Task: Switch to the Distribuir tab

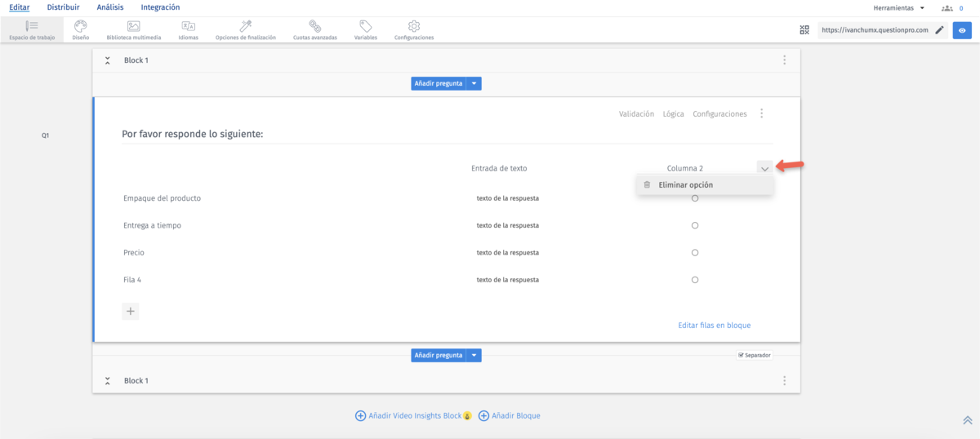Action: 63,7
